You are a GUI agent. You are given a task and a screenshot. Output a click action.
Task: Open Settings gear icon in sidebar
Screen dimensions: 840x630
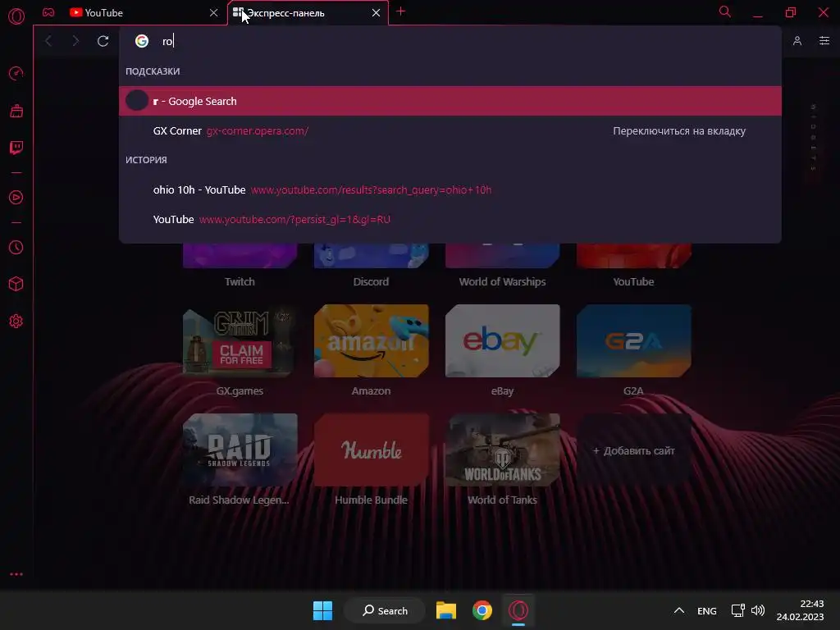16,321
